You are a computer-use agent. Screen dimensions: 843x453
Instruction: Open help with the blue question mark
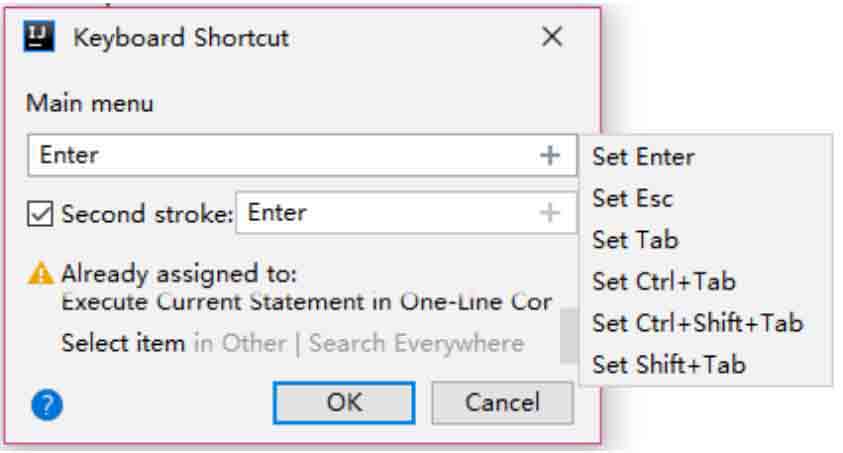47,404
